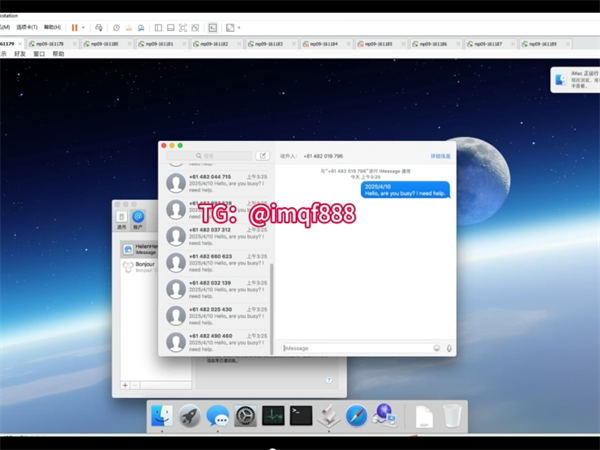Viewport: 600px width, 450px height.
Task: Click the Launchpad rocket icon in Dock
Action: point(189,415)
